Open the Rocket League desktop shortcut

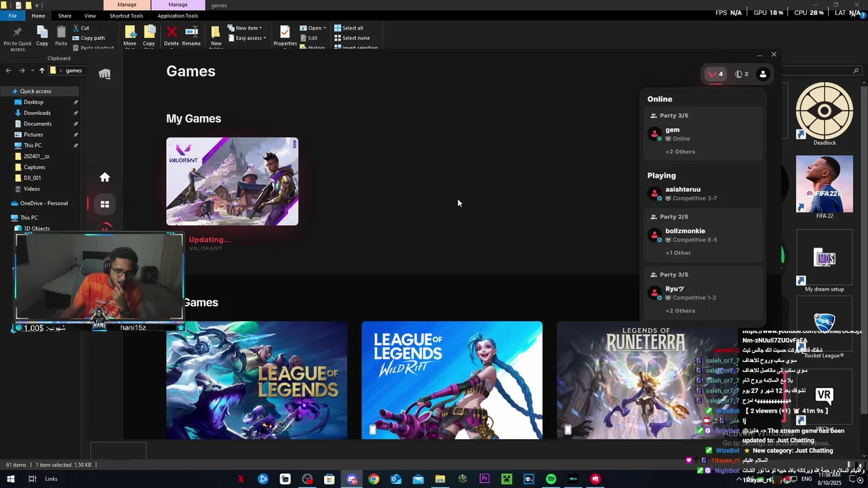click(825, 328)
